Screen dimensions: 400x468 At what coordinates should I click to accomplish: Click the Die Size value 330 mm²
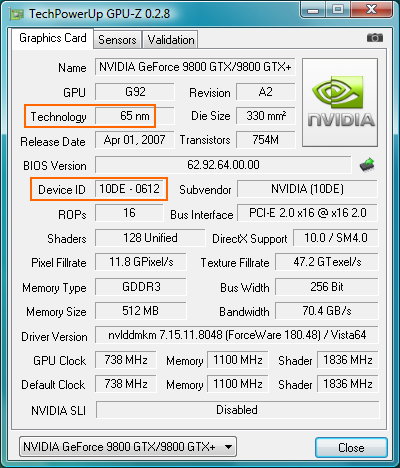tap(266, 116)
